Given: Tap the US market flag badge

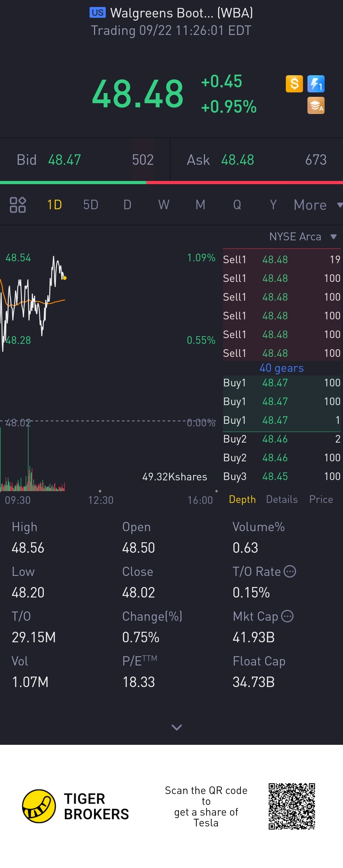Looking at the screenshot, I should click(x=98, y=13).
